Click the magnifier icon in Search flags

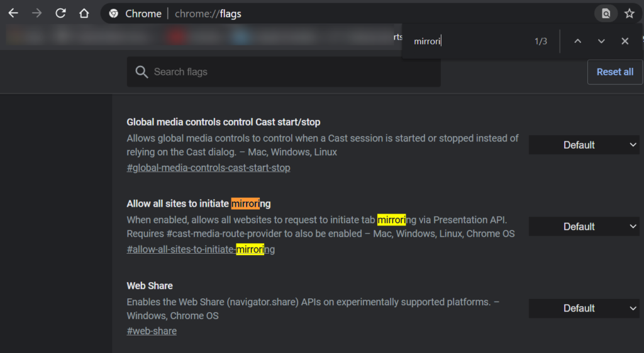point(142,72)
